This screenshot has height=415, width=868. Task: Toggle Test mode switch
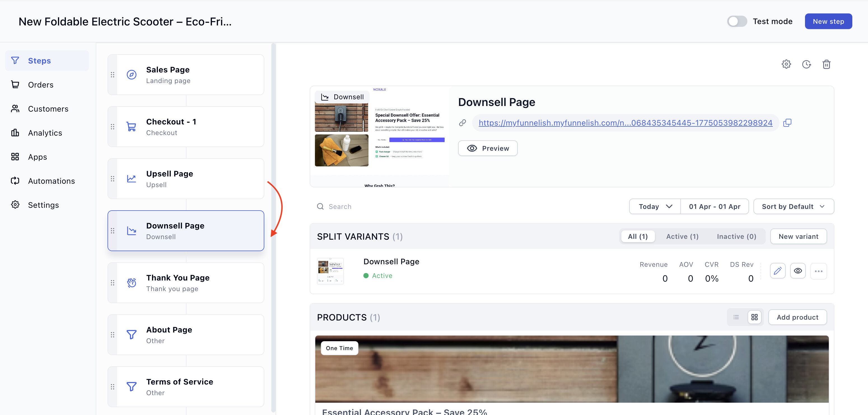(737, 21)
